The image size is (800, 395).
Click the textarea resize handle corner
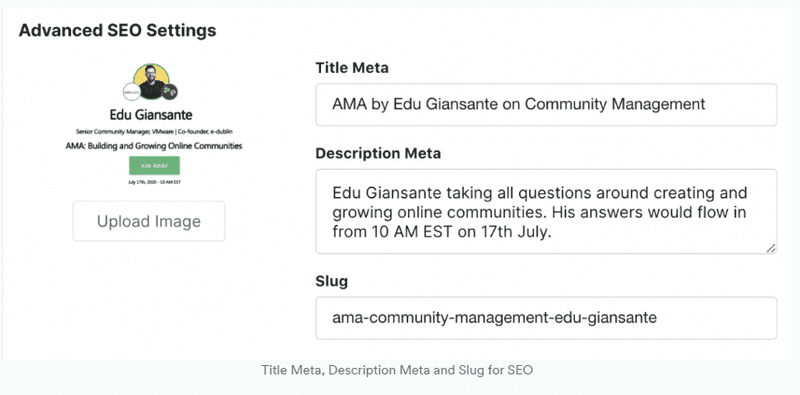click(x=771, y=248)
